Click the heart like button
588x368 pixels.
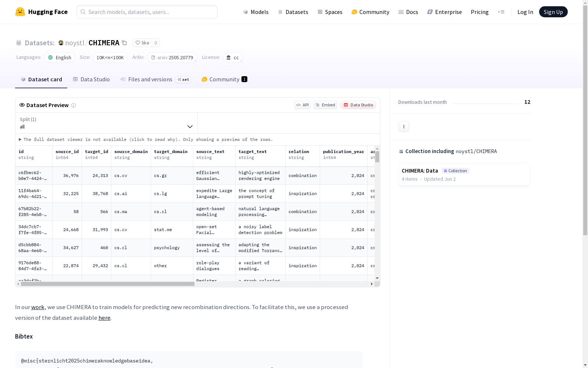point(142,43)
